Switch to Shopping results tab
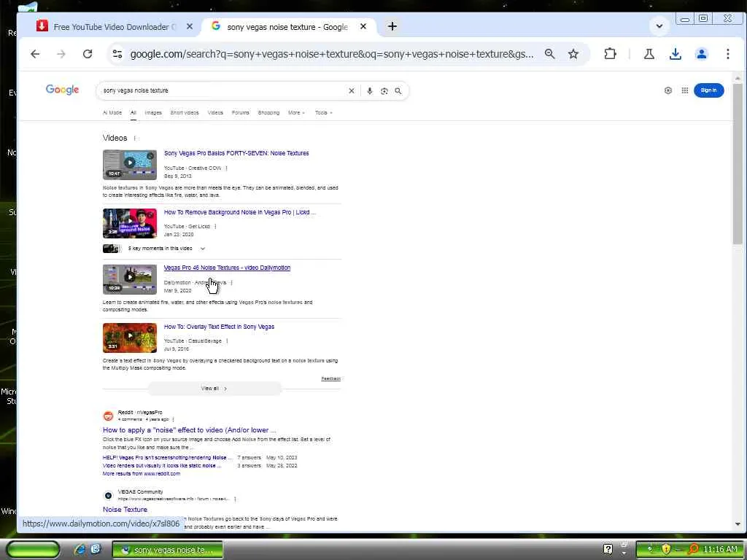The width and height of the screenshot is (747, 560). point(268,113)
